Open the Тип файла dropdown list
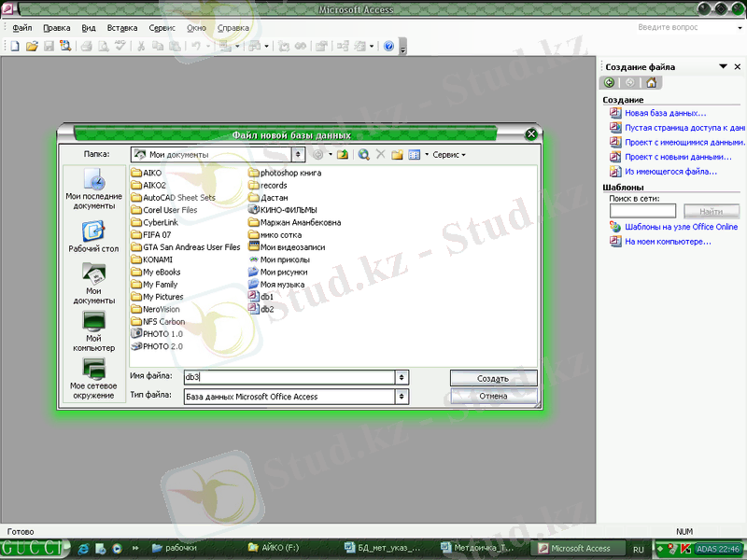 (402, 397)
